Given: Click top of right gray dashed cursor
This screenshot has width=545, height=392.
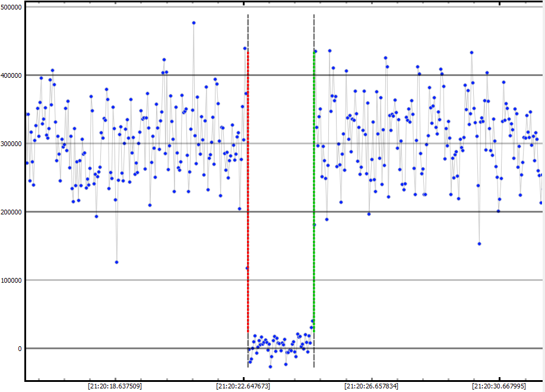Looking at the screenshot, I should click(314, 17).
